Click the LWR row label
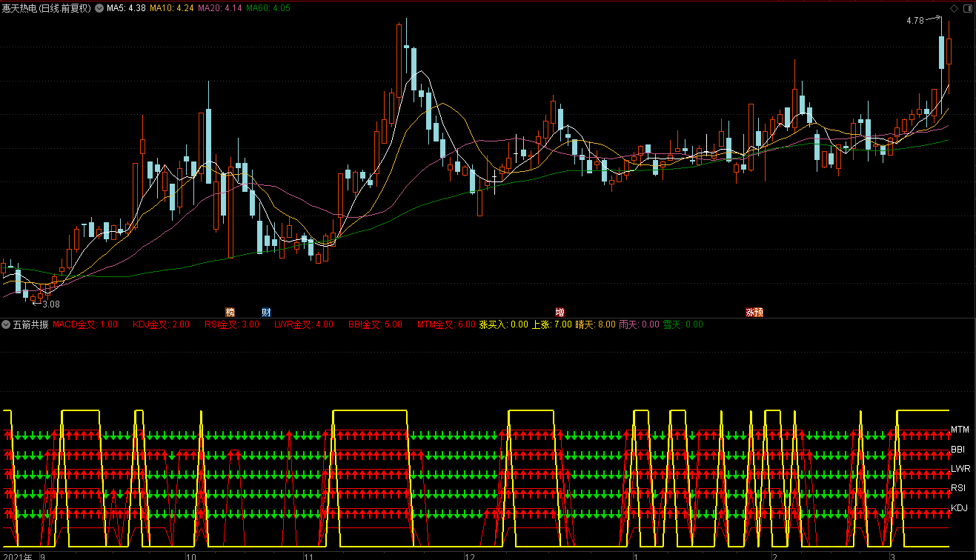The height and width of the screenshot is (560, 976). click(x=960, y=469)
